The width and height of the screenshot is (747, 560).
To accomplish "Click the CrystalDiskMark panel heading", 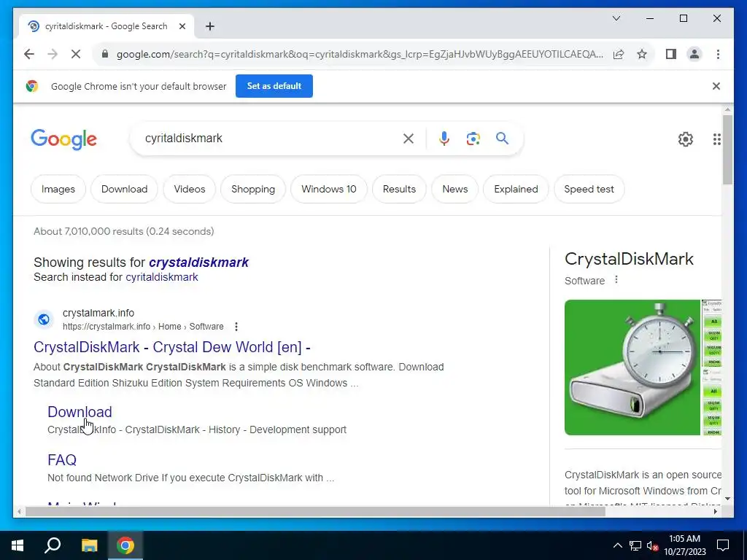I will pos(629,259).
